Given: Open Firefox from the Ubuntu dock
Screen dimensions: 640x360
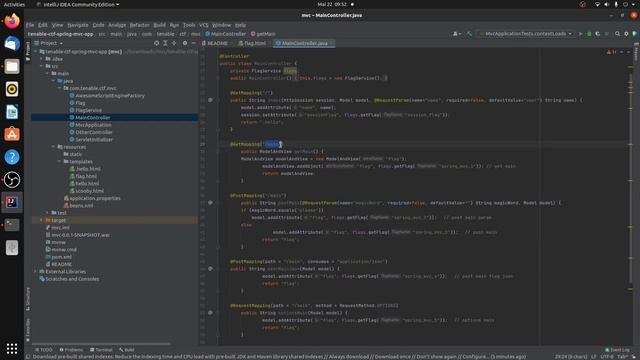Looking at the screenshot, I should (12, 21).
